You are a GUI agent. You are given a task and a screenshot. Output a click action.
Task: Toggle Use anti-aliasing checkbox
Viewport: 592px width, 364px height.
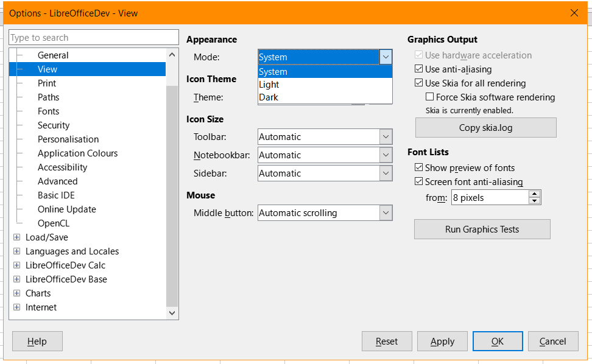point(418,69)
